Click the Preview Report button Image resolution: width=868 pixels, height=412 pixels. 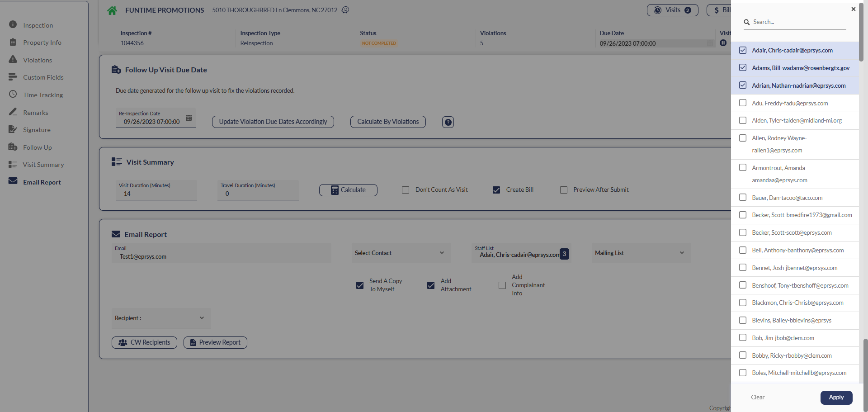[x=215, y=343]
